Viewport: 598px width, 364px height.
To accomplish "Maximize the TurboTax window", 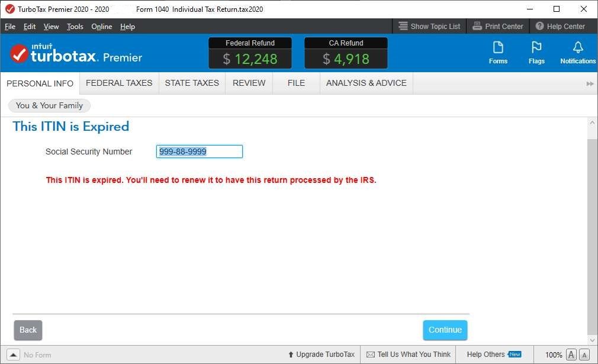I will 557,9.
